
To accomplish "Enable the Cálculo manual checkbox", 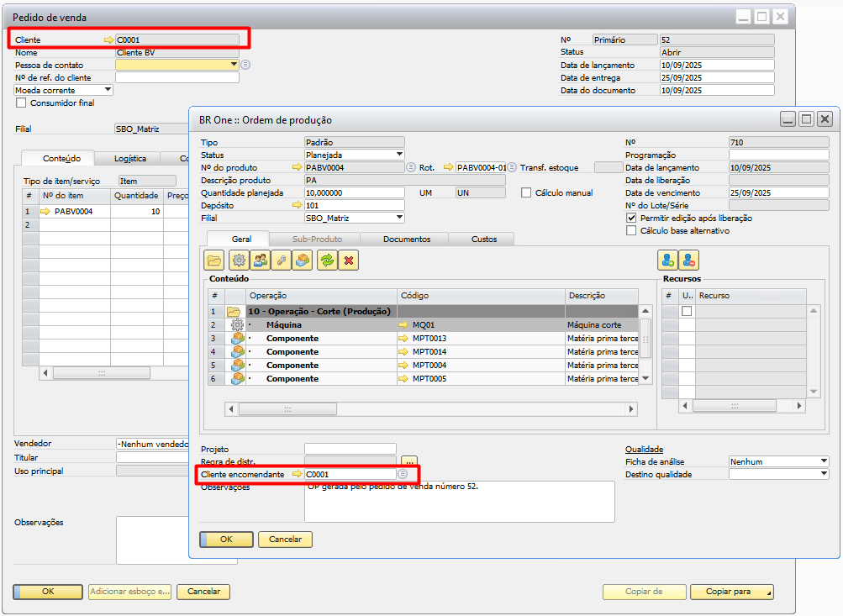I will point(526,192).
